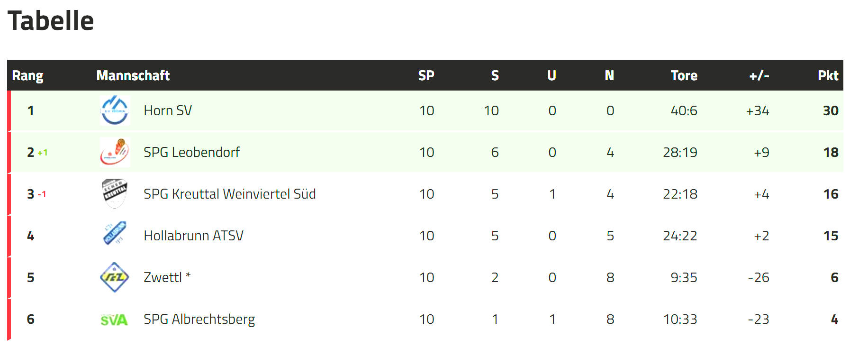This screenshot has width=868, height=347.
Task: Click the Mannschaft column header
Action: tap(133, 75)
